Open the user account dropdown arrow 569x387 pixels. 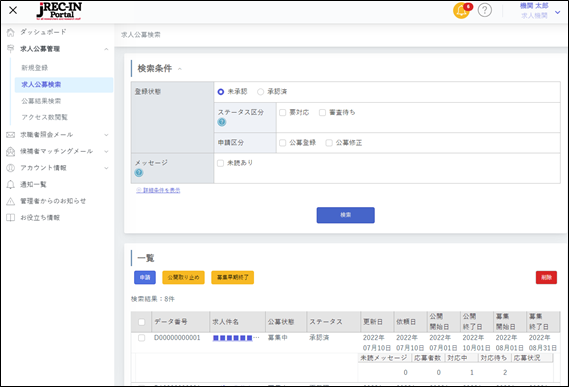pos(557,12)
